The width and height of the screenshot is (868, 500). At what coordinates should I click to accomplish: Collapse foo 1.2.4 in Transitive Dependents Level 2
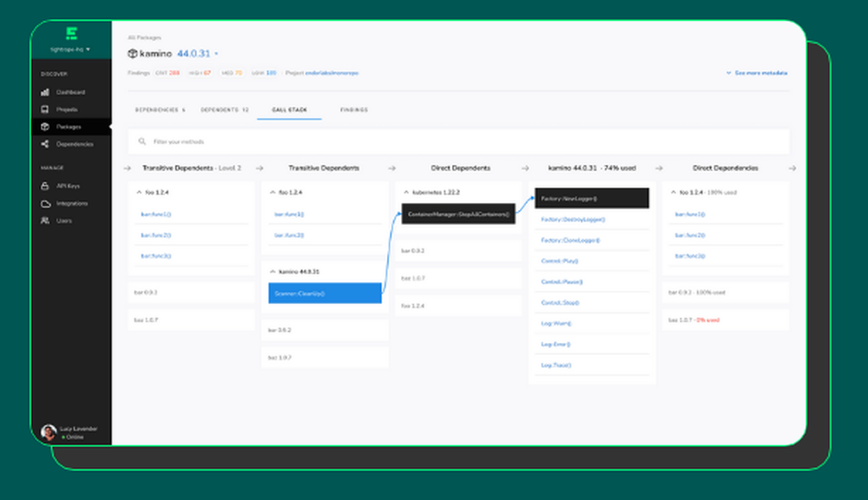tap(139, 192)
